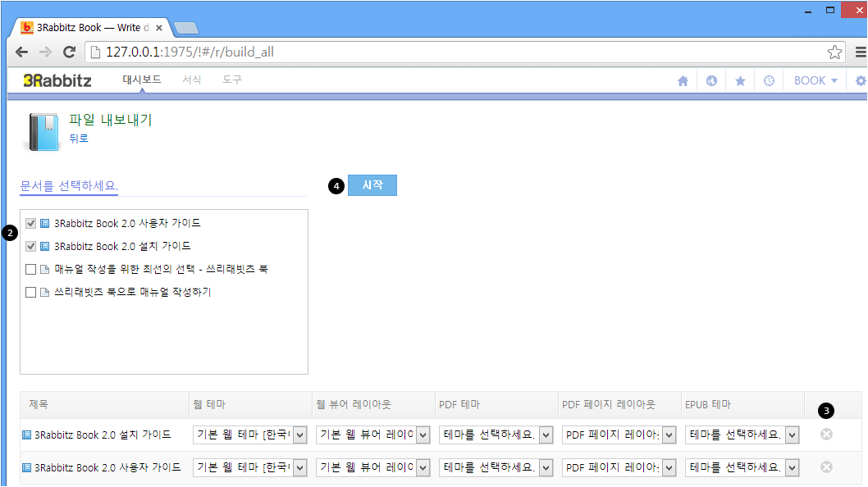Check 쓰리래빗츠 북으로 매뉴얼 작성하기 document
Viewport: 868px width, 487px height.
[31, 292]
